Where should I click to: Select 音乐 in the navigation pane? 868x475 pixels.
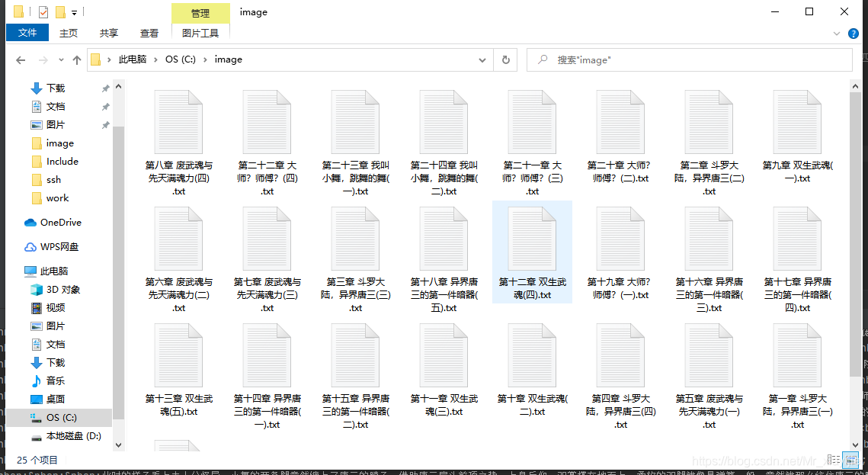(x=56, y=381)
